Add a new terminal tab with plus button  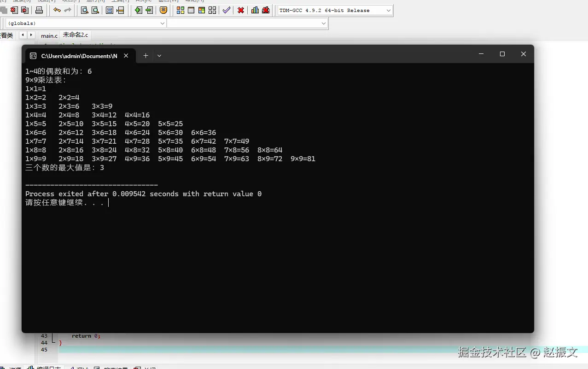[146, 55]
